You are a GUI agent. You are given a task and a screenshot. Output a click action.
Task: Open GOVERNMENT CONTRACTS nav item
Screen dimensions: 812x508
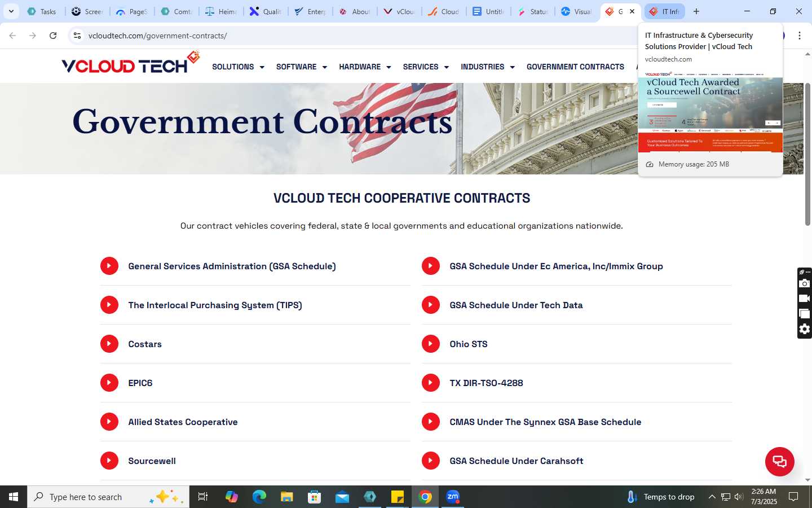pyautogui.click(x=575, y=67)
